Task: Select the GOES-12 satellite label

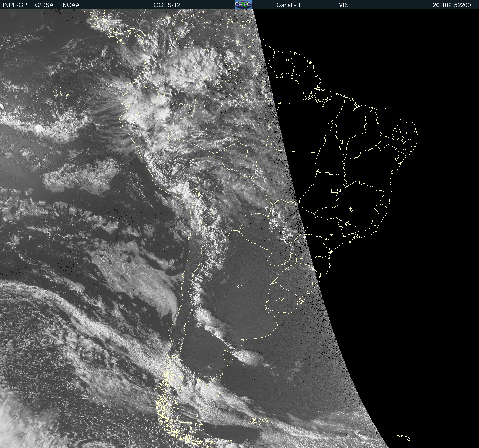Action: 167,5
